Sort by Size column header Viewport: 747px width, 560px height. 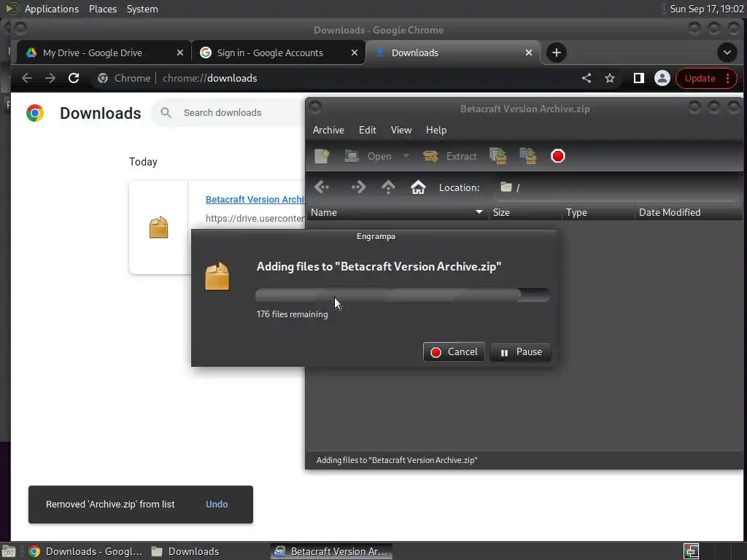click(525, 212)
